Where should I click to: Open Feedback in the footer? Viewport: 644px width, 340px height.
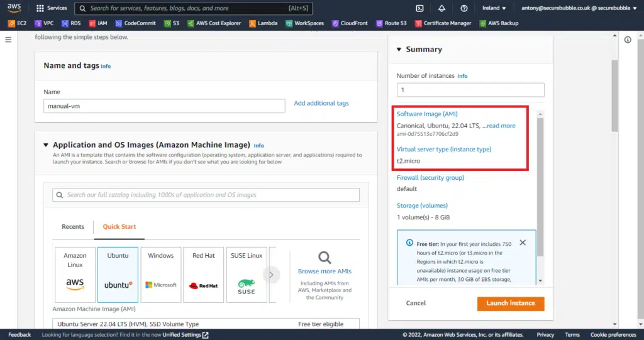pyautogui.click(x=19, y=335)
